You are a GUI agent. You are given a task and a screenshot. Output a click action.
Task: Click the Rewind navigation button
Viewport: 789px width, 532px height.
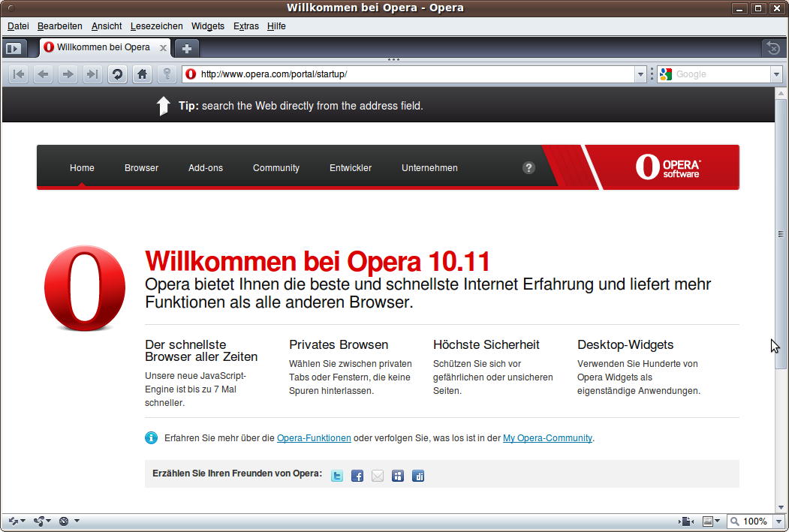tap(19, 74)
